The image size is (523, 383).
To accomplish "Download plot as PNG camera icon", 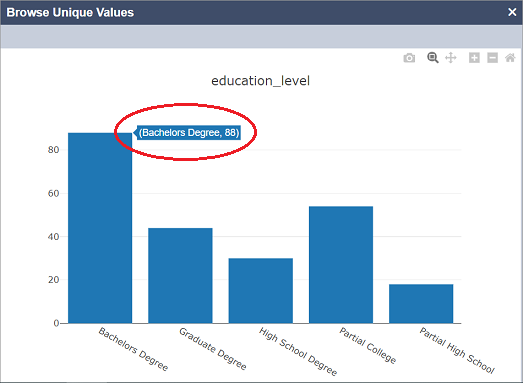I will pos(409,58).
